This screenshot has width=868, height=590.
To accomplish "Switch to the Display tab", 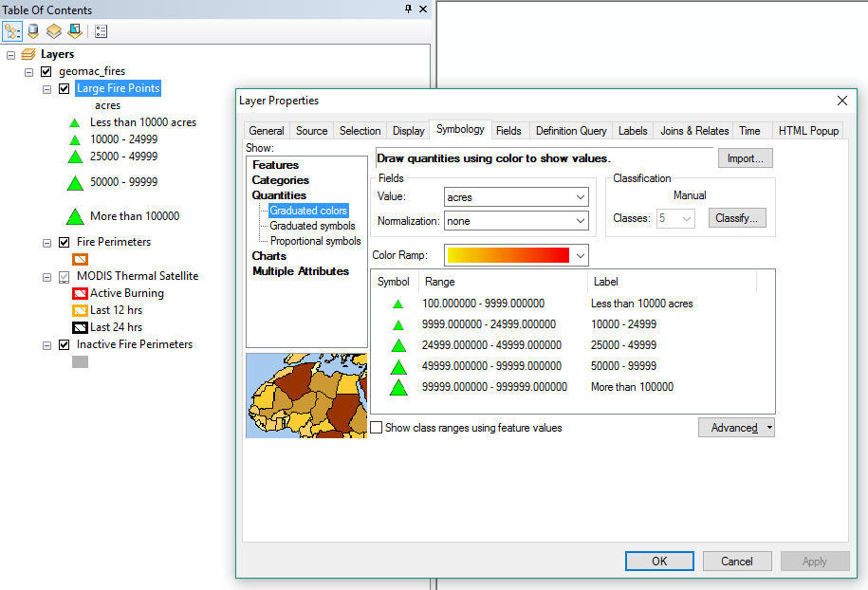I will 409,131.
